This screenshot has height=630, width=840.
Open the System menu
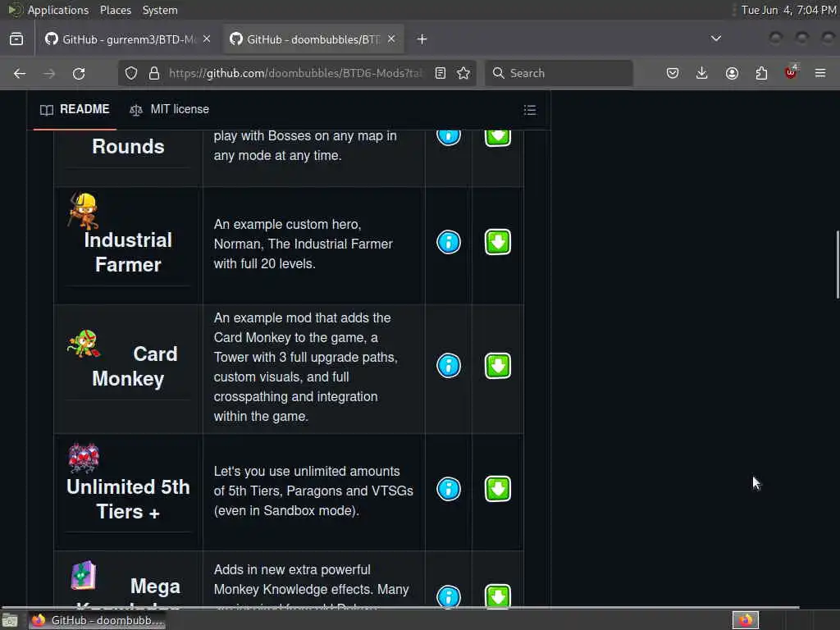coord(160,10)
